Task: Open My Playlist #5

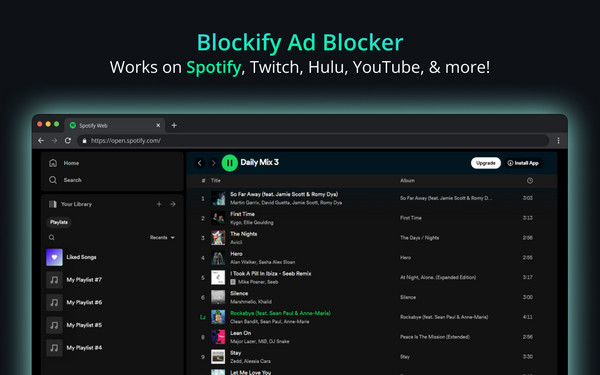Action: click(x=84, y=325)
